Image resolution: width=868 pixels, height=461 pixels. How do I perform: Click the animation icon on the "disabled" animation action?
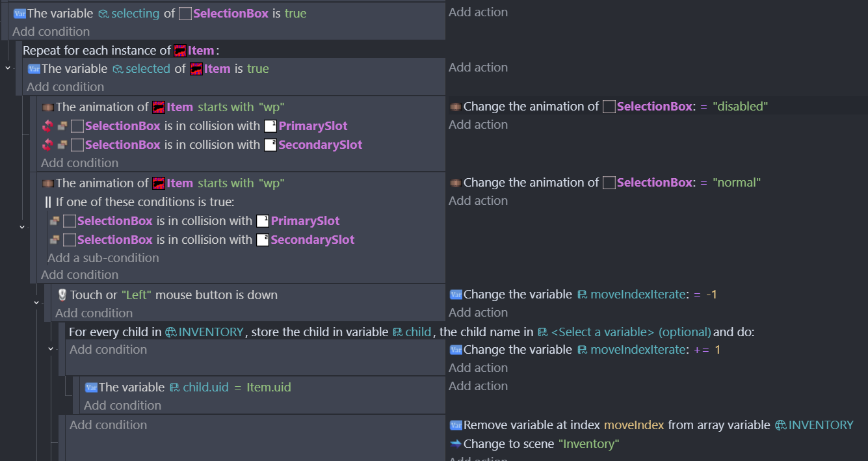coord(455,107)
